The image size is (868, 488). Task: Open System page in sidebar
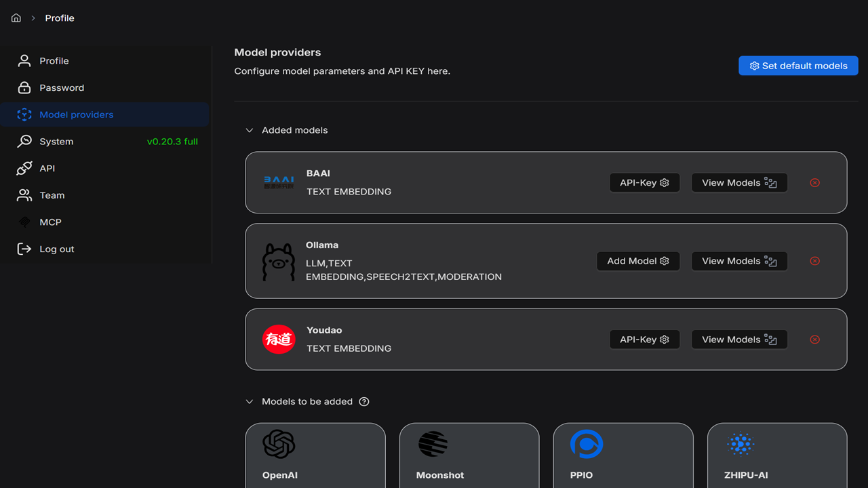coord(104,142)
